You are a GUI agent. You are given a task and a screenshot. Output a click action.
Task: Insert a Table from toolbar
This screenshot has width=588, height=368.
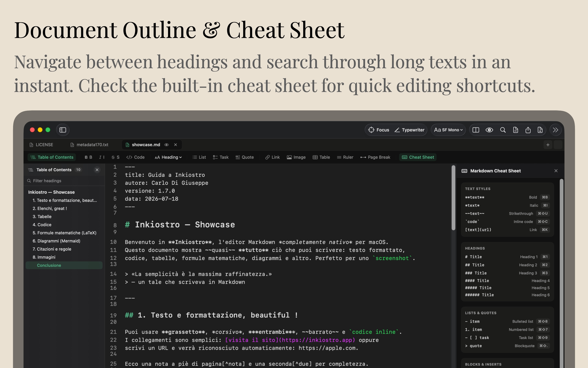[x=321, y=157]
